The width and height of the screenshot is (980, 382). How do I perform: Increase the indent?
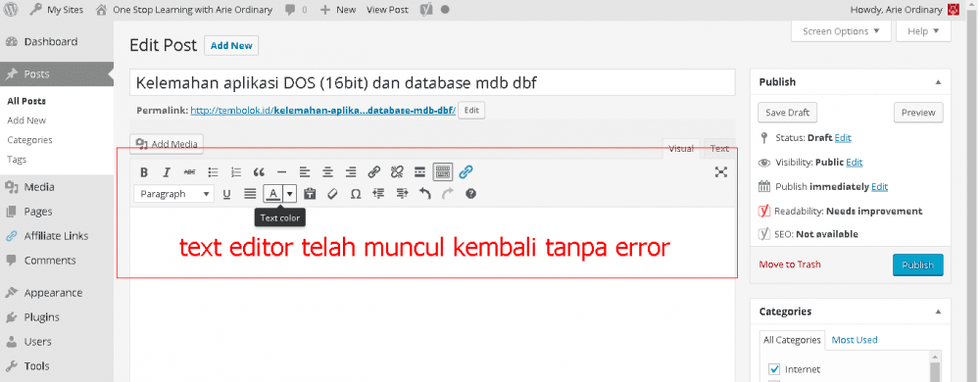[x=402, y=194]
